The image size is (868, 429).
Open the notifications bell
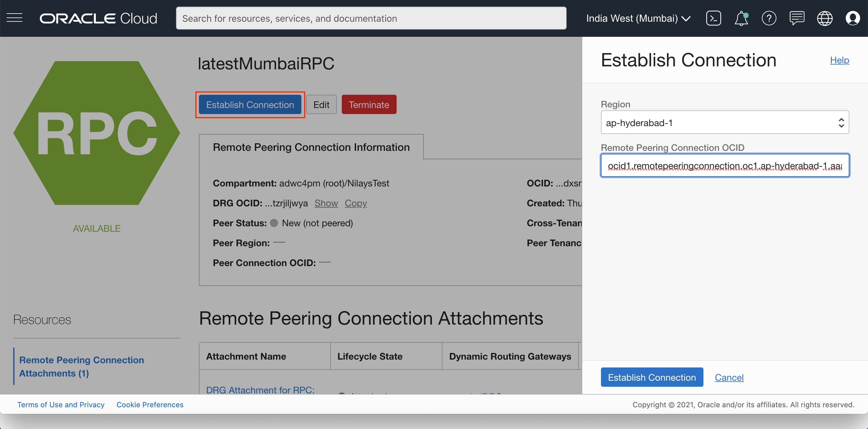pyautogui.click(x=741, y=18)
